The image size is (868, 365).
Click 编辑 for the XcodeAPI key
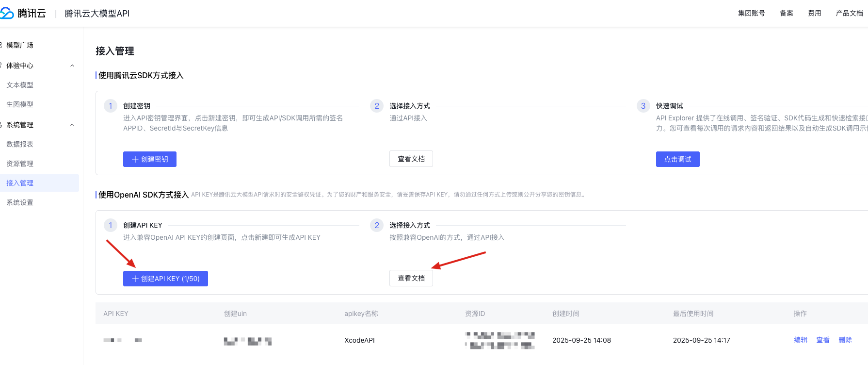click(x=801, y=340)
